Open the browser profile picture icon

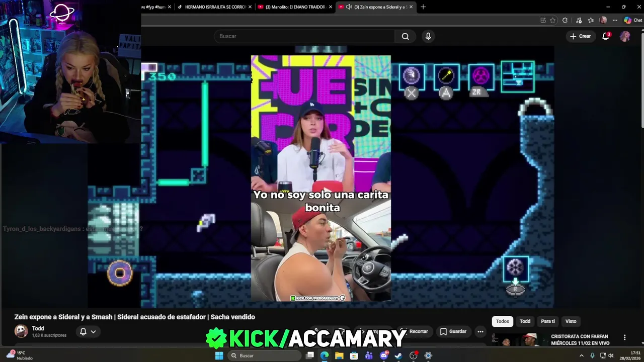click(x=603, y=20)
